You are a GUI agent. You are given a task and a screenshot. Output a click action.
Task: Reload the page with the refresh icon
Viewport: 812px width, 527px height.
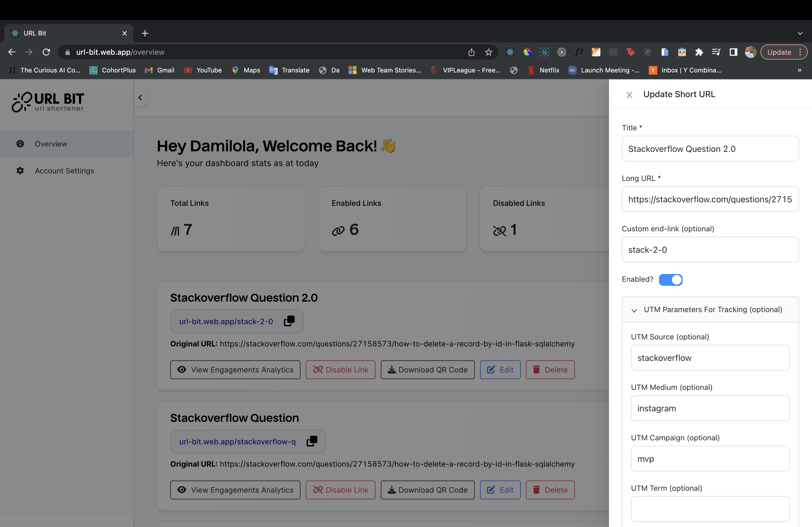(46, 52)
